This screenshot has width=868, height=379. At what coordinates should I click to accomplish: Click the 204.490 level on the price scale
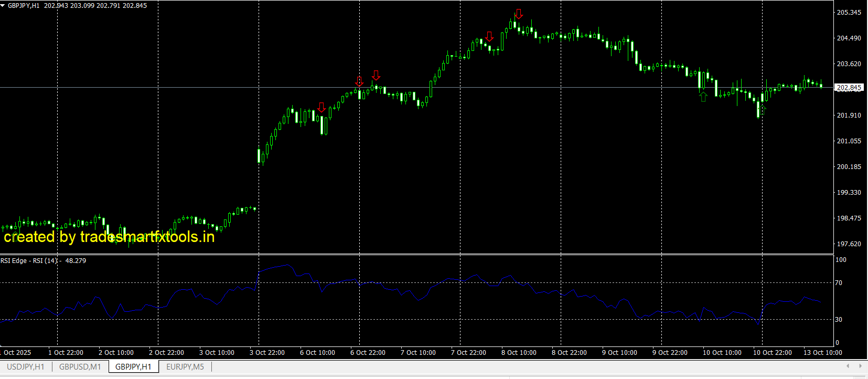[x=849, y=38]
